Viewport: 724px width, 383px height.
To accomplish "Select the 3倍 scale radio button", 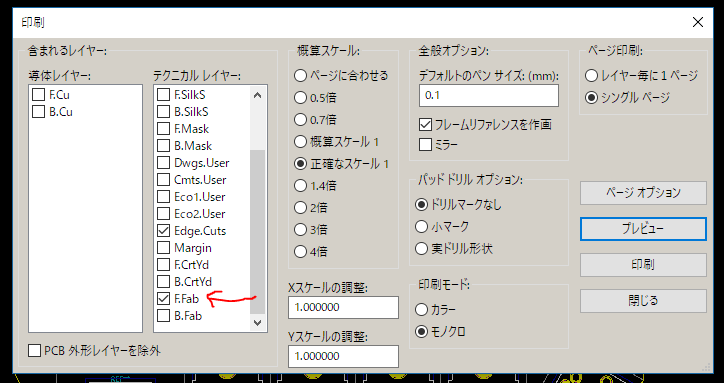I will point(301,230).
